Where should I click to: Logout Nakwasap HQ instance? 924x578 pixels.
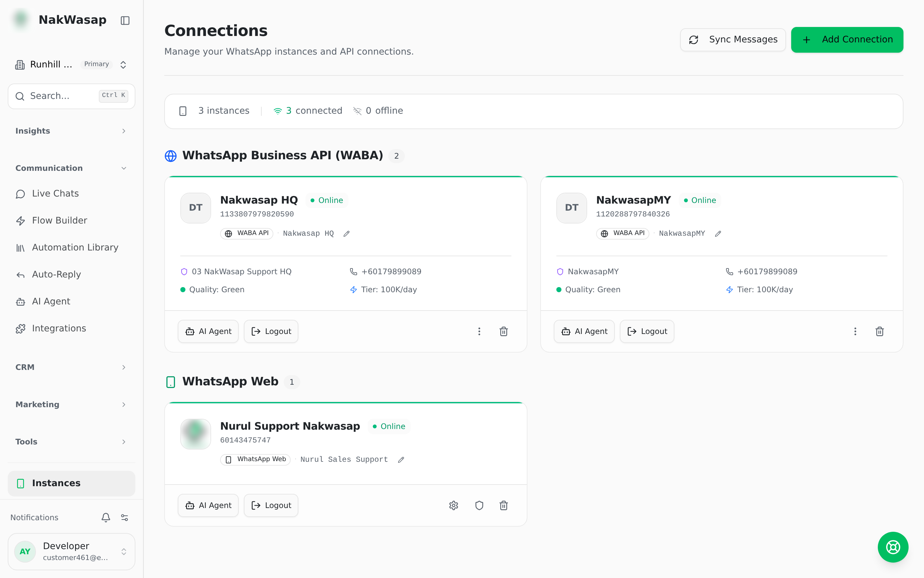click(271, 331)
